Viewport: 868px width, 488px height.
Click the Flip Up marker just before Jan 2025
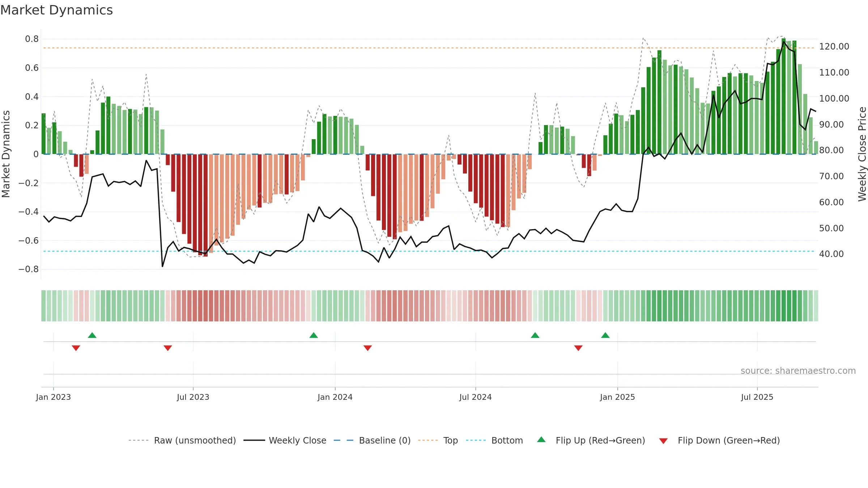(x=605, y=335)
